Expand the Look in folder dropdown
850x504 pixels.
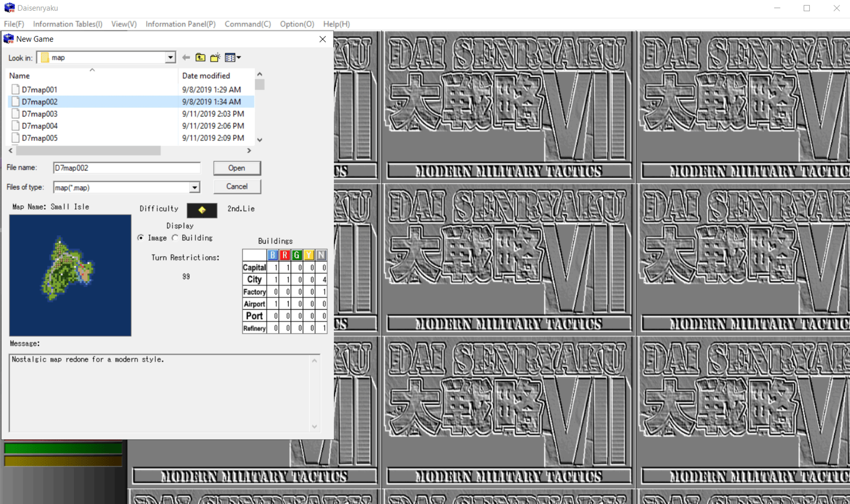(170, 57)
